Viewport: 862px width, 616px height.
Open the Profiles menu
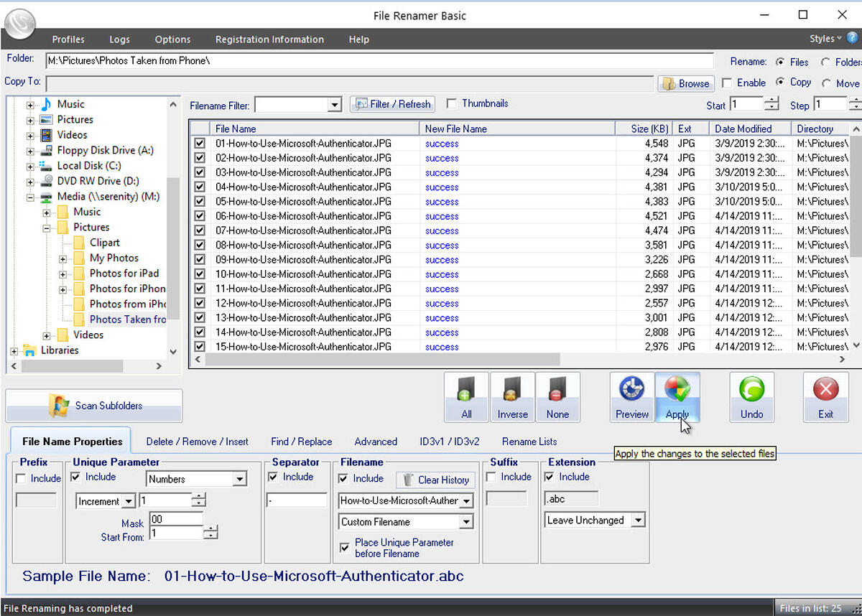pyautogui.click(x=68, y=39)
